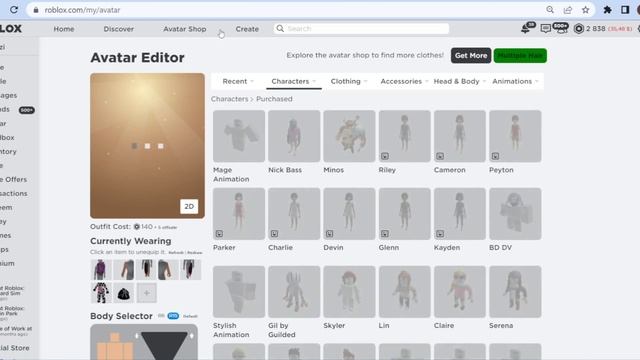The width and height of the screenshot is (640, 360).
Task: Click the Default link next to Body Selector
Action: tap(190, 316)
